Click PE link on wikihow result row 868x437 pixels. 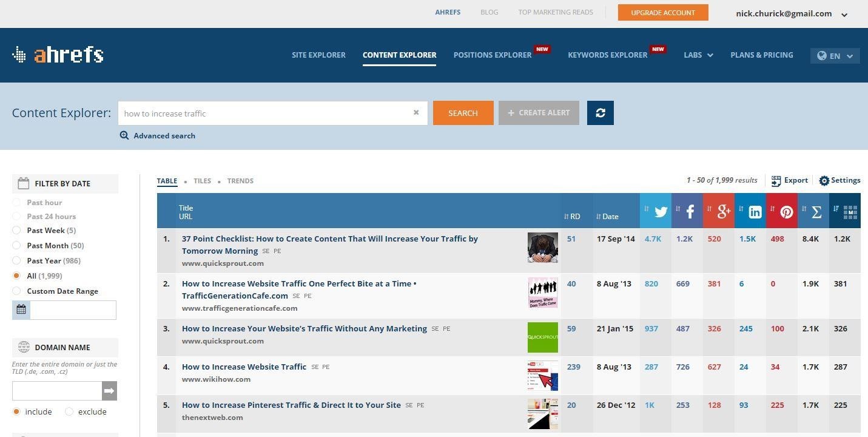[326, 367]
